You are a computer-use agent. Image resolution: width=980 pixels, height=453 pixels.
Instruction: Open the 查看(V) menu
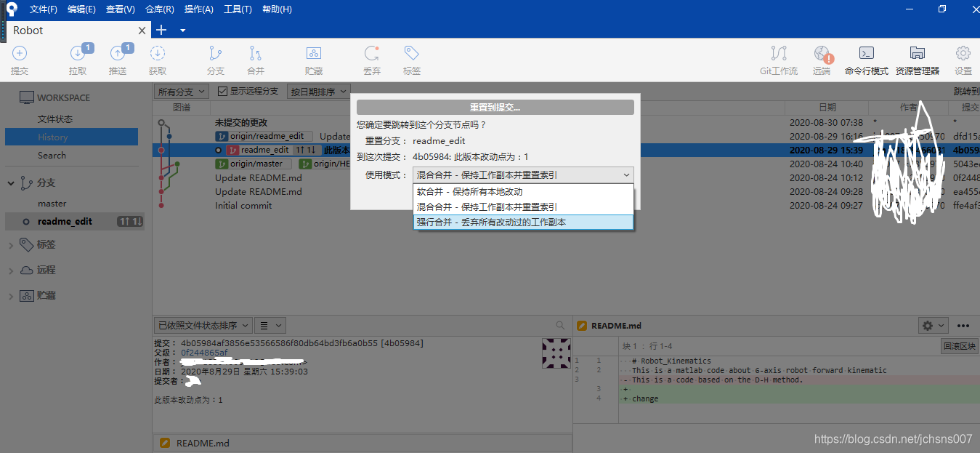pos(121,9)
